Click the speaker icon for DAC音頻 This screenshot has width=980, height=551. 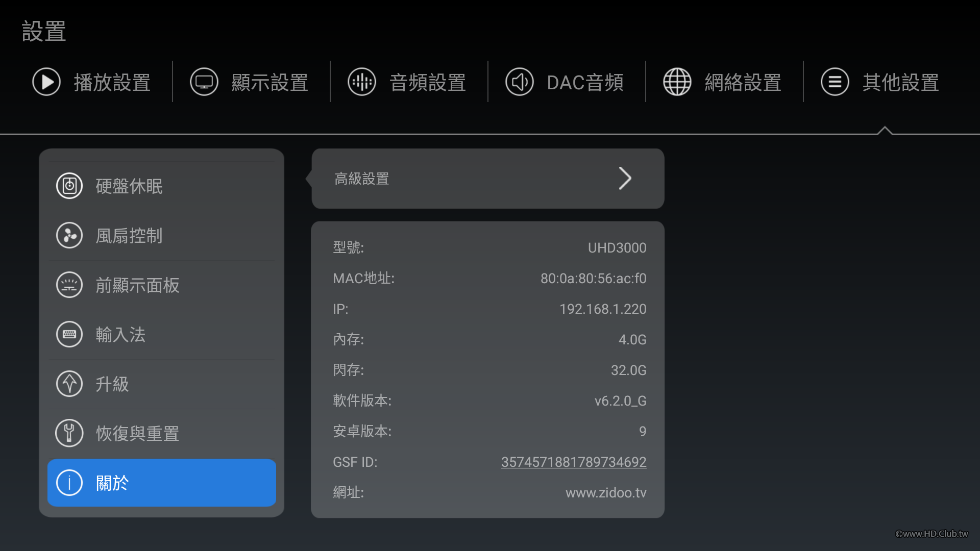click(520, 82)
